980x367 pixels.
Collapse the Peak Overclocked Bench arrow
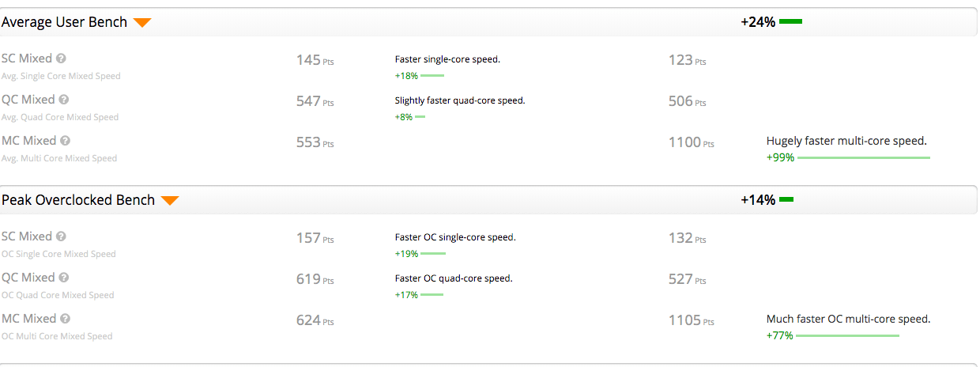click(170, 201)
